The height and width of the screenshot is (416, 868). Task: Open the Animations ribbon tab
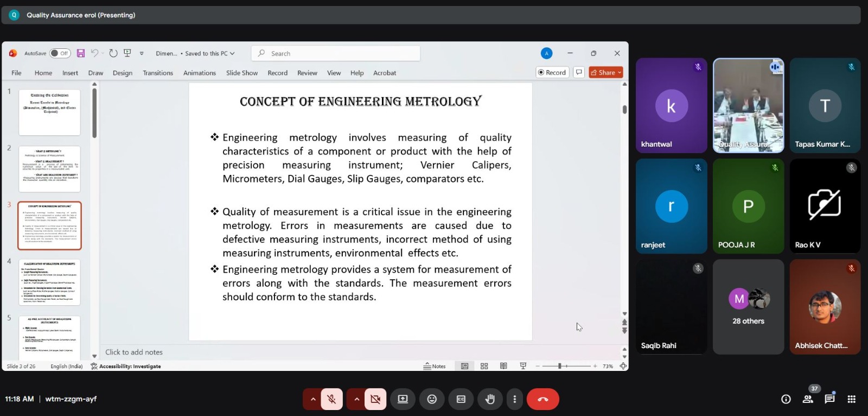point(199,73)
